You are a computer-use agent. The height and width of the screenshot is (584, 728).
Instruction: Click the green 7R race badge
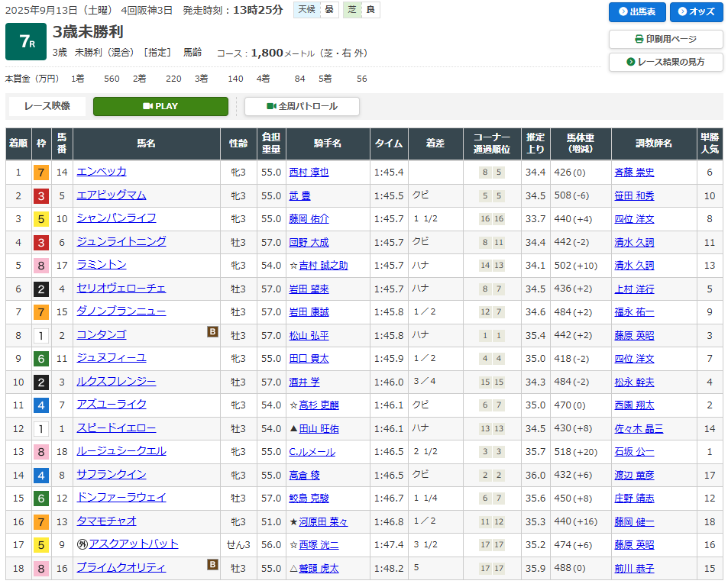pyautogui.click(x=26, y=42)
